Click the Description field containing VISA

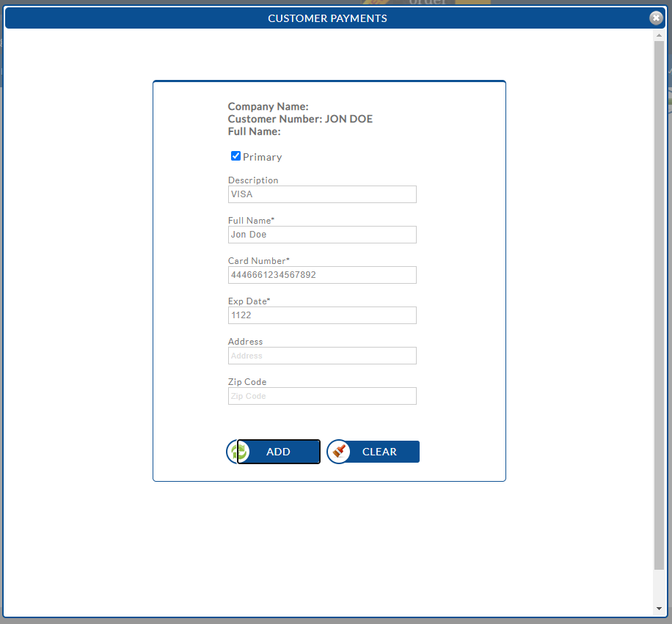[322, 194]
